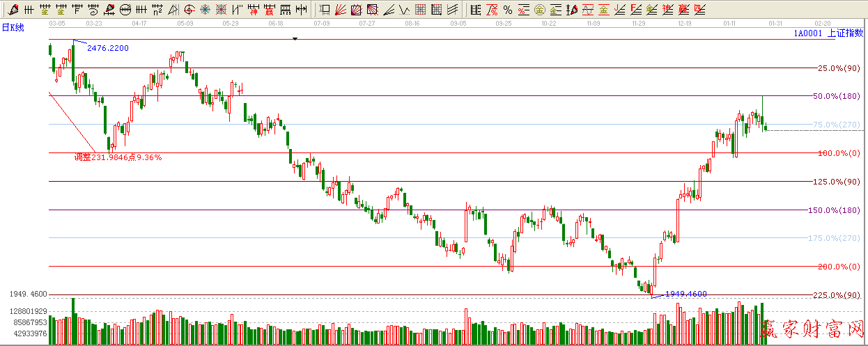Select the three parallel diagonal lines tool
The image size is (868, 346).
[x=452, y=10]
